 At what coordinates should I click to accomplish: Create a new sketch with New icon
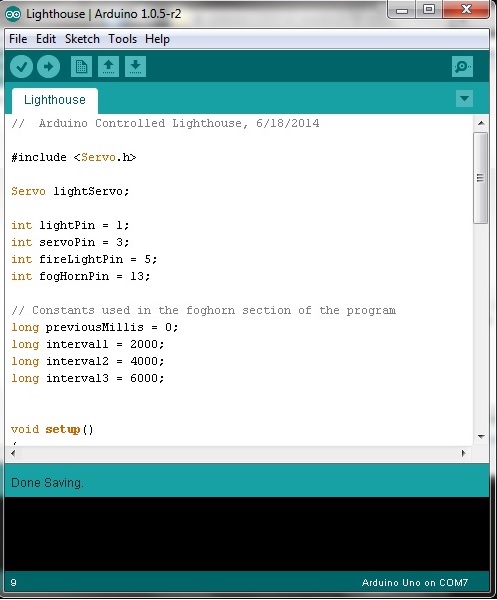tap(81, 67)
